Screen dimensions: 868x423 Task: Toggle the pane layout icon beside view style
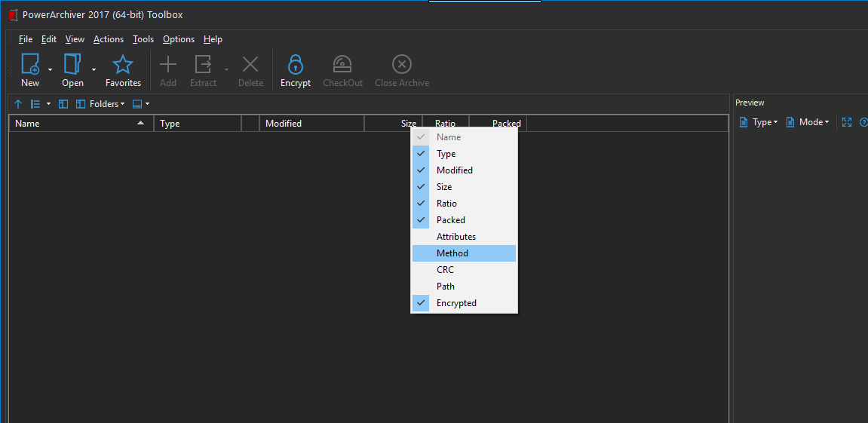[63, 104]
